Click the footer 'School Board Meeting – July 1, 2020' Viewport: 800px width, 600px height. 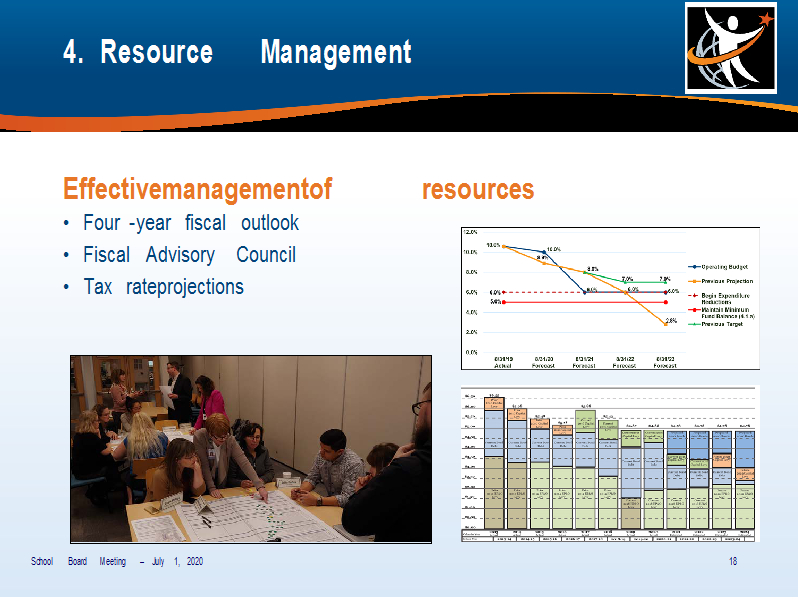pyautogui.click(x=117, y=562)
